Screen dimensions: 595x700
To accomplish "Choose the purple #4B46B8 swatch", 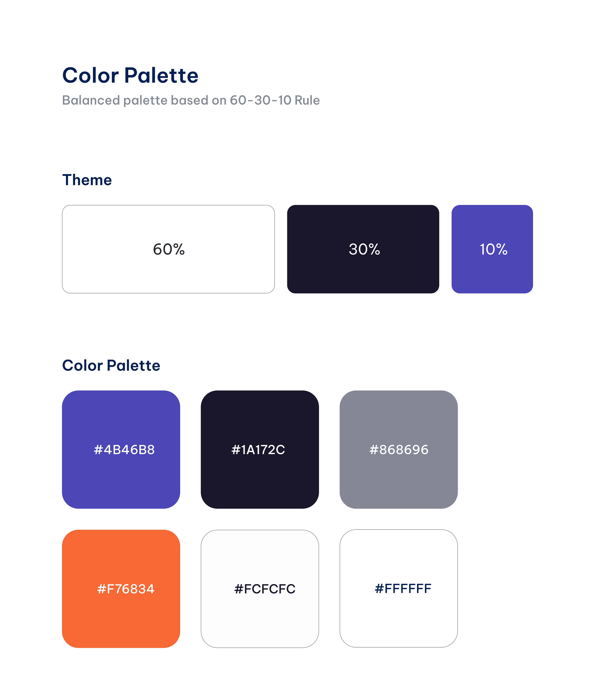I will click(121, 450).
